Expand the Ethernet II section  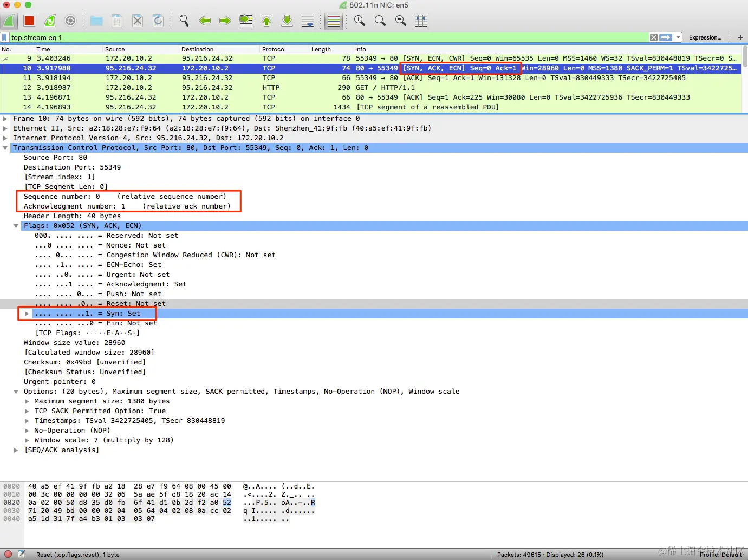(x=5, y=128)
